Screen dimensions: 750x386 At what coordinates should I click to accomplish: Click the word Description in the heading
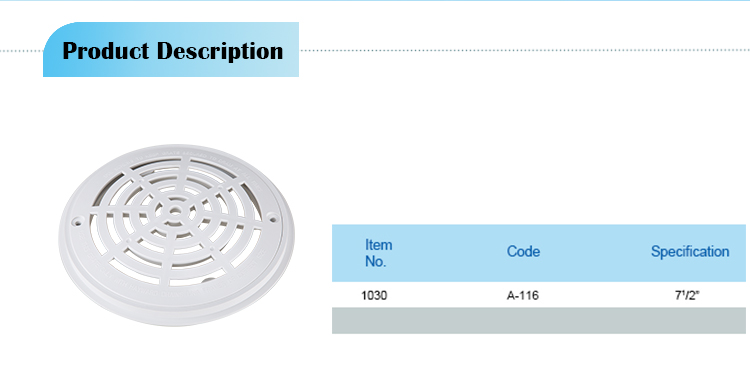tap(220, 52)
